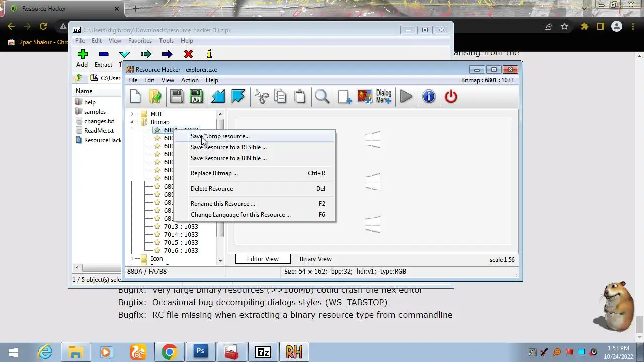Reload the page in Chrome
The width and height of the screenshot is (644, 362).
43,26
